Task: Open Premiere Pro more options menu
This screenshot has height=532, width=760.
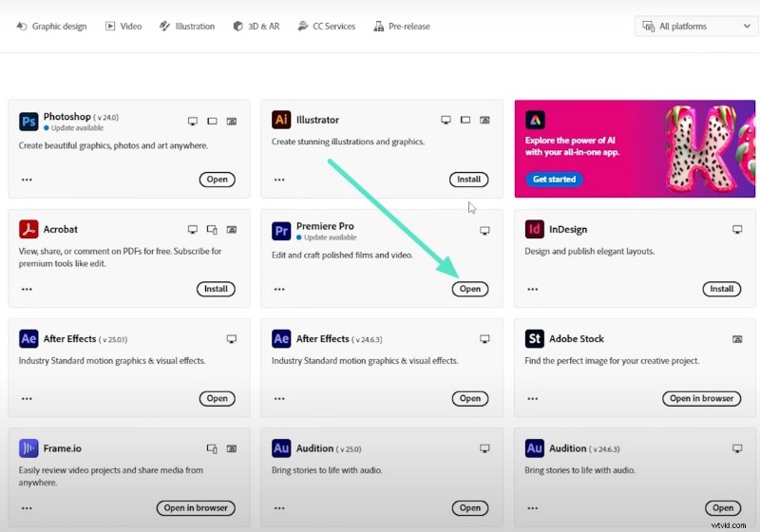Action: point(279,289)
